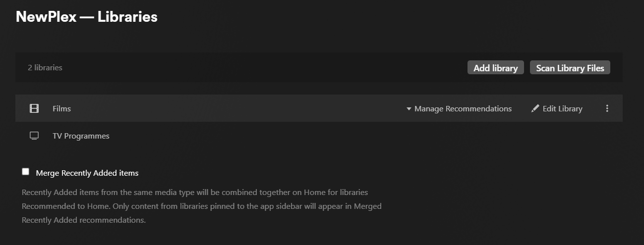
Task: Open the three-dot more options menu for Films
Action: click(x=607, y=108)
